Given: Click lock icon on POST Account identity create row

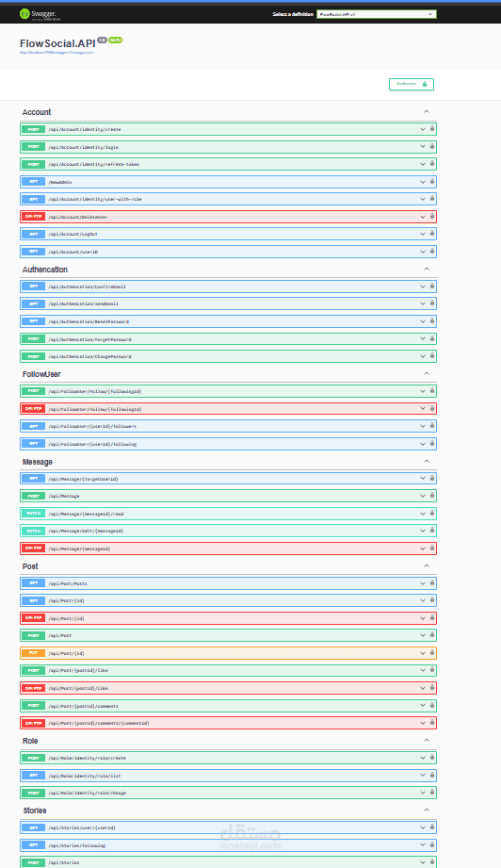Looking at the screenshot, I should point(432,129).
